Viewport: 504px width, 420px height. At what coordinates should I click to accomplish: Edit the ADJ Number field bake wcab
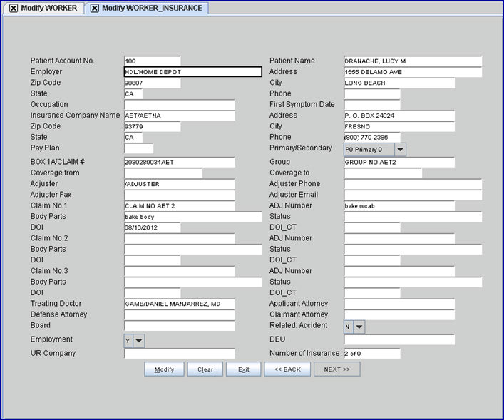(x=399, y=206)
